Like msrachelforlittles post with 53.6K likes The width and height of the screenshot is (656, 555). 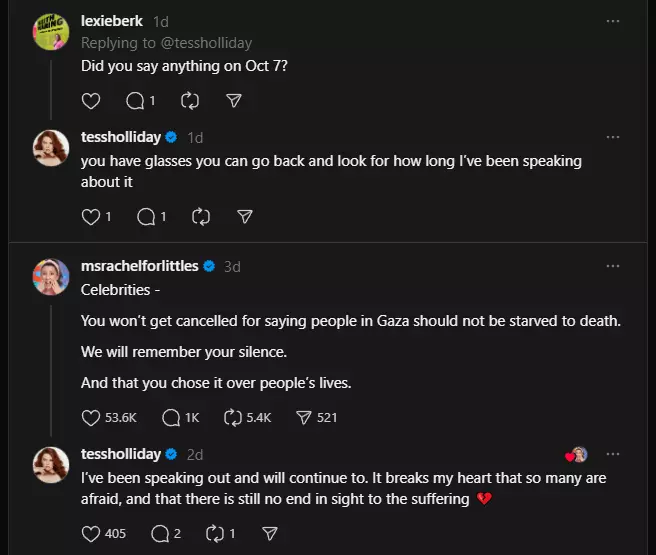pyautogui.click(x=109, y=417)
